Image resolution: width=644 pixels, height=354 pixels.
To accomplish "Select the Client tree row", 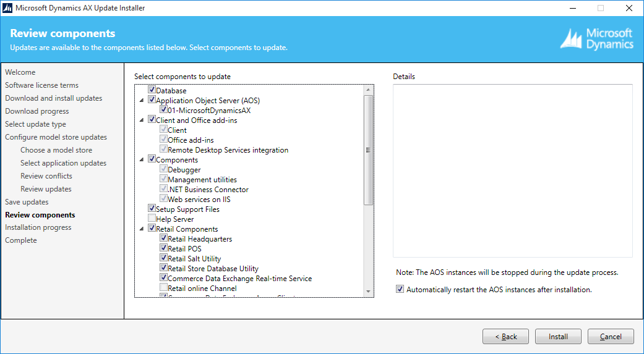I will point(177,130).
